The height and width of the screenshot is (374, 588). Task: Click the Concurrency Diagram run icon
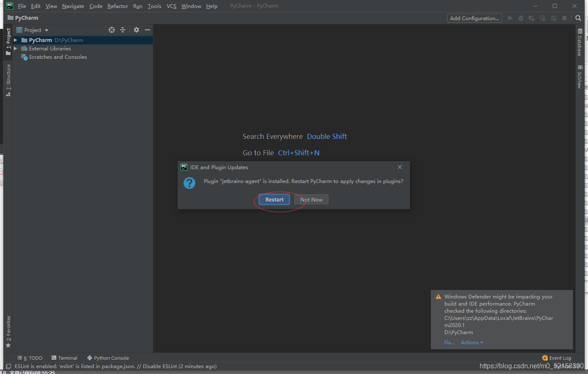pyautogui.click(x=554, y=18)
